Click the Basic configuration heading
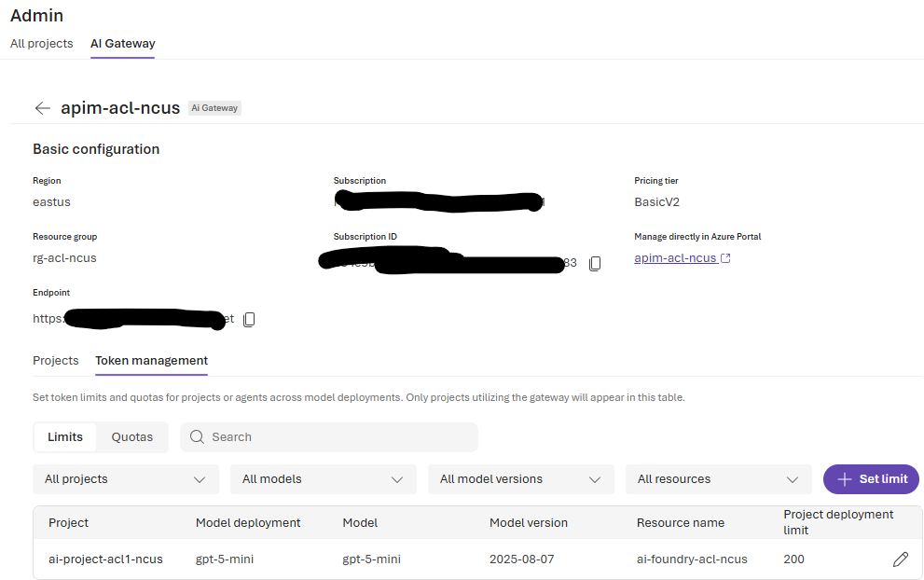This screenshot has height=580, width=924. (96, 149)
